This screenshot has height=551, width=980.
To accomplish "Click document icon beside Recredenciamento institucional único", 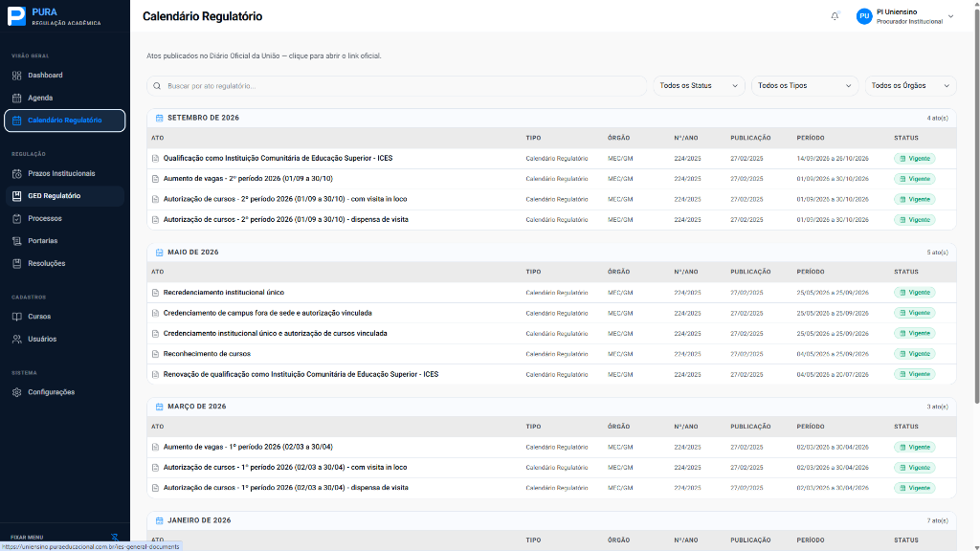I will click(x=156, y=293).
